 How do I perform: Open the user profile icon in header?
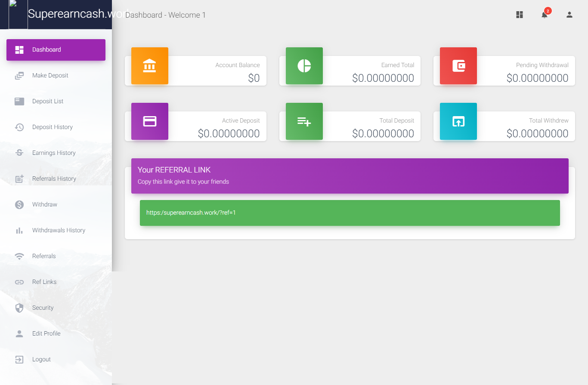569,15
